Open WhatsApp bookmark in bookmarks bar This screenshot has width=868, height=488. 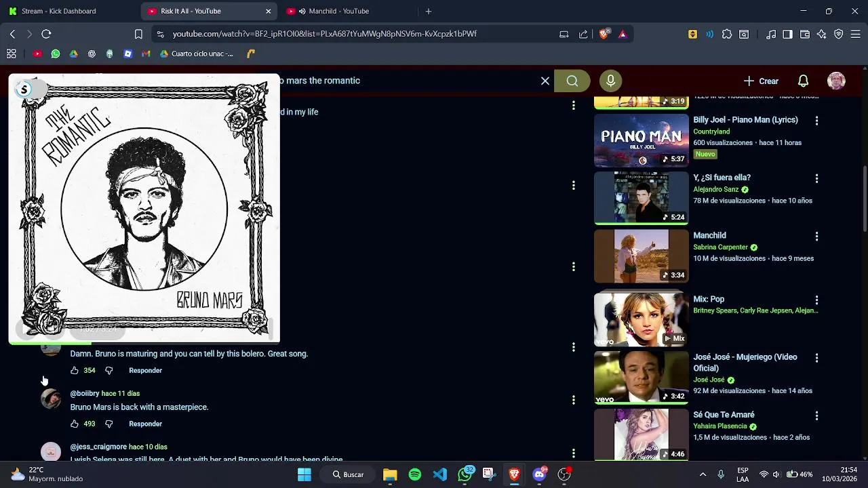point(56,54)
